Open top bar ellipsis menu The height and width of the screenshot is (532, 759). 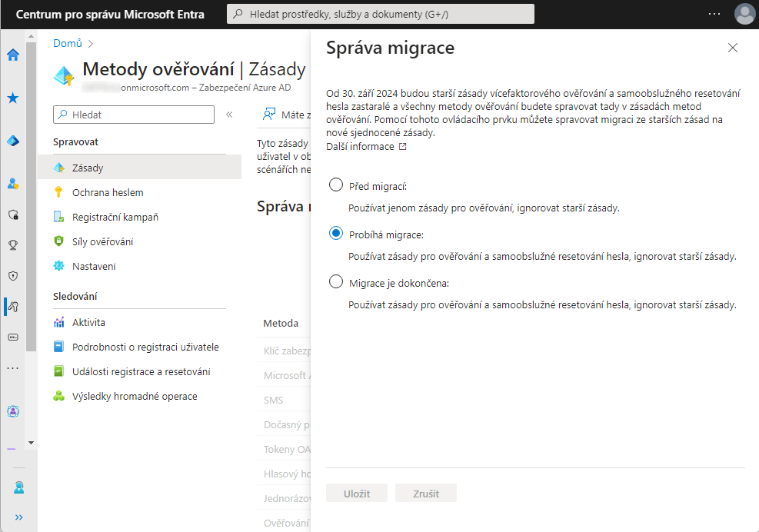714,14
